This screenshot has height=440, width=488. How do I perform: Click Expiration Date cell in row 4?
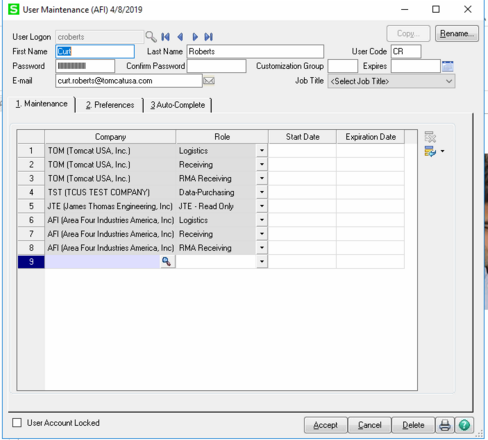click(x=370, y=192)
